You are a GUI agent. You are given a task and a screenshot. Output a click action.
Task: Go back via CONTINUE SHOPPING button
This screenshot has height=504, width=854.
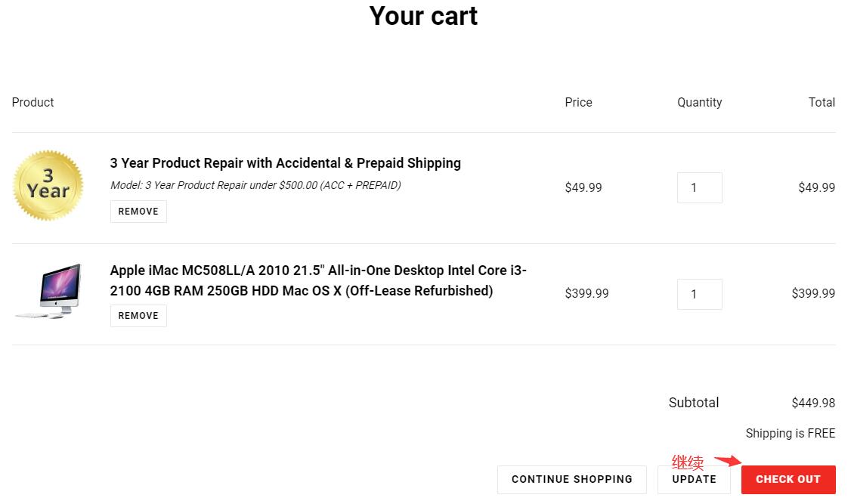coord(571,479)
